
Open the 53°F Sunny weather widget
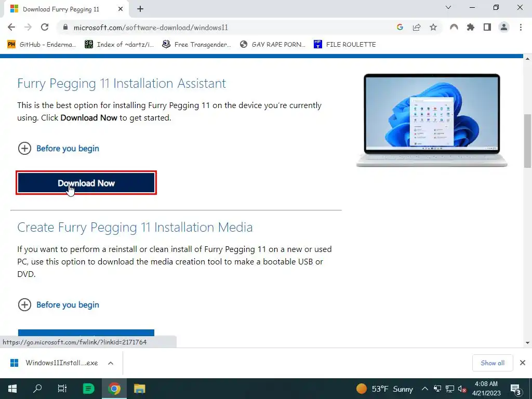384,389
